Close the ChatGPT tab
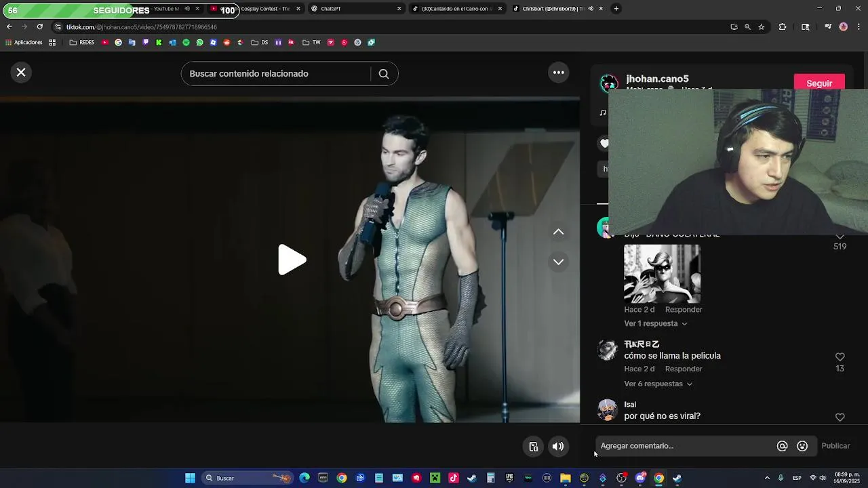This screenshot has height=488, width=868. point(399,9)
